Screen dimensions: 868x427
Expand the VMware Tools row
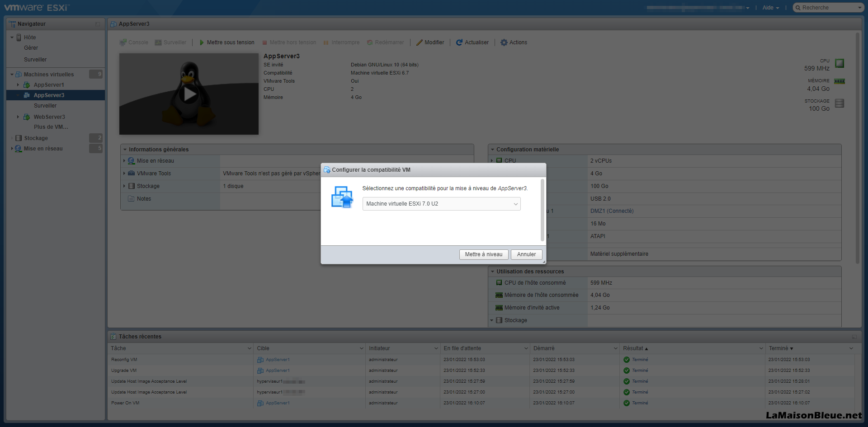pos(124,174)
